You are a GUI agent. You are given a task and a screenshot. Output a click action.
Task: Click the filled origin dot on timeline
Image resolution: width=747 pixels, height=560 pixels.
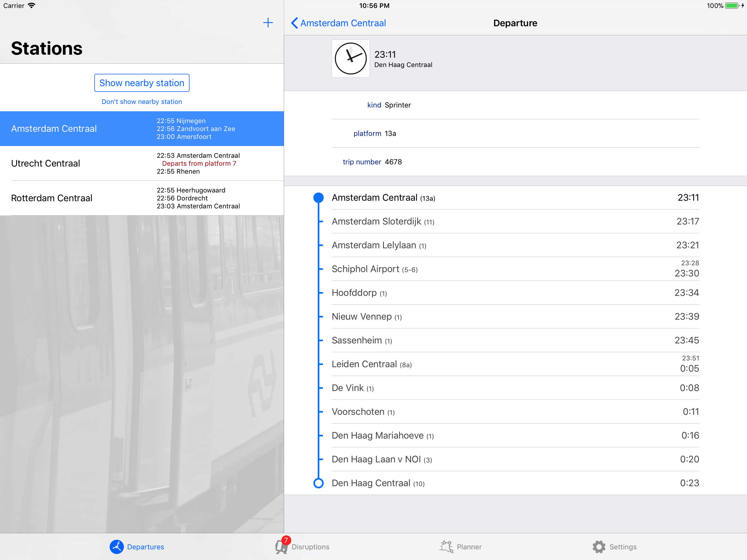(x=319, y=198)
